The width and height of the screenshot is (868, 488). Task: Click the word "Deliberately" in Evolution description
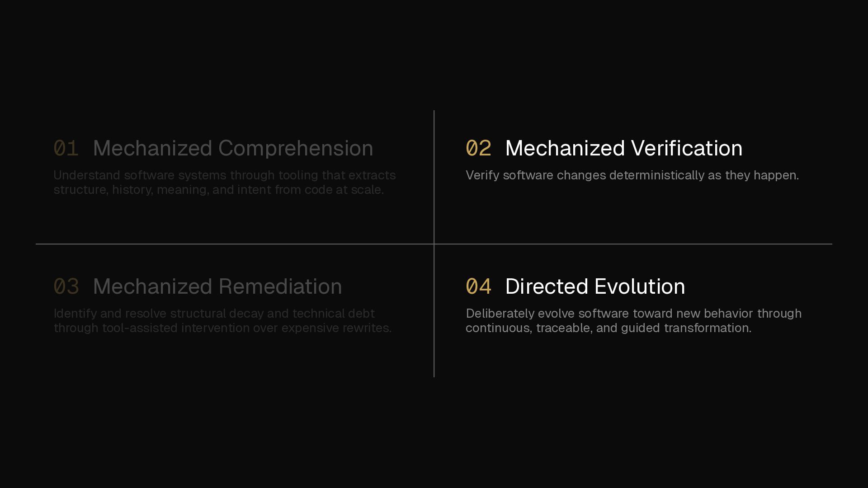click(500, 314)
